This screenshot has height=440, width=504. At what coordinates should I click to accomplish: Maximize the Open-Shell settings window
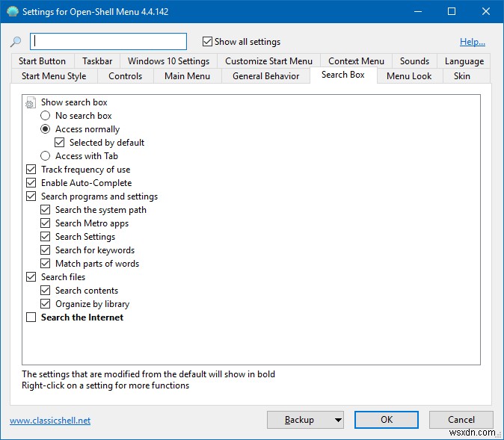[x=452, y=11]
